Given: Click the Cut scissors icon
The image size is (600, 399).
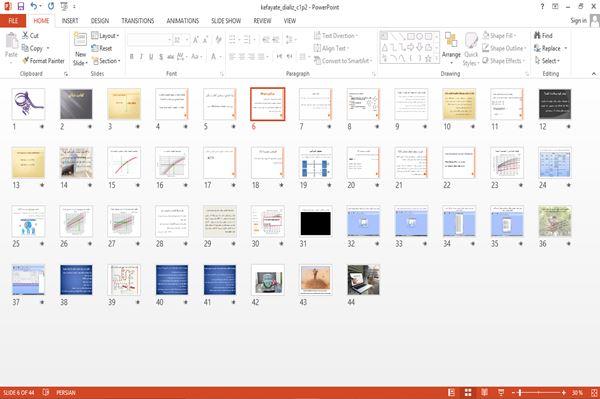Looking at the screenshot, I should pyautogui.click(x=25, y=35).
